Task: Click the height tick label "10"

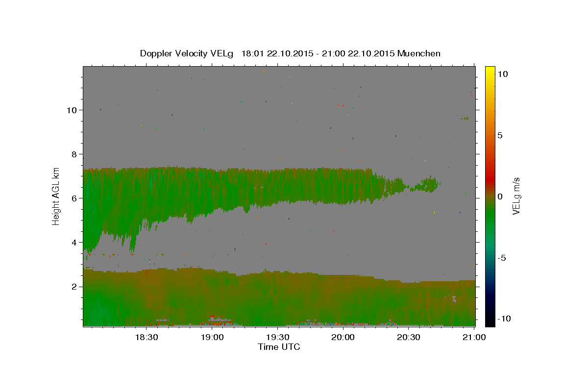Action: click(x=71, y=110)
